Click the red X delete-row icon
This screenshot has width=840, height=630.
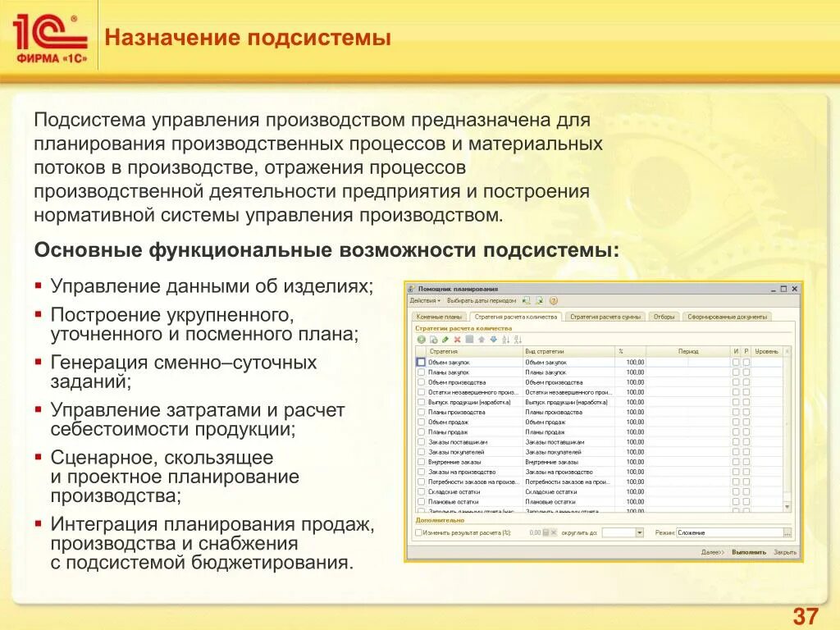coord(457,340)
